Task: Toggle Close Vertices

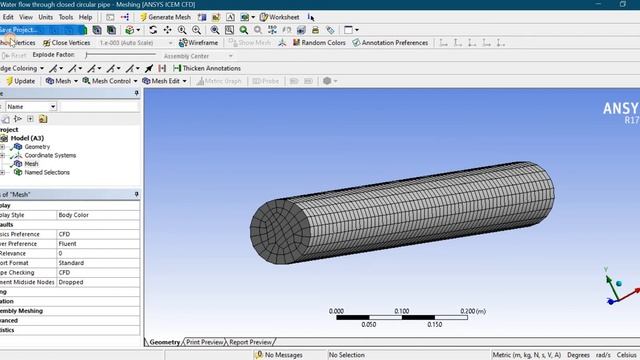Action: pos(67,42)
